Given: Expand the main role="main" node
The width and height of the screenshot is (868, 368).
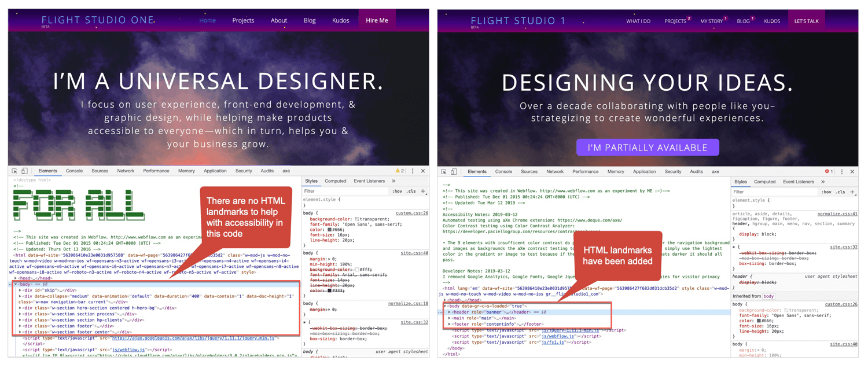Looking at the screenshot, I should point(450,318).
